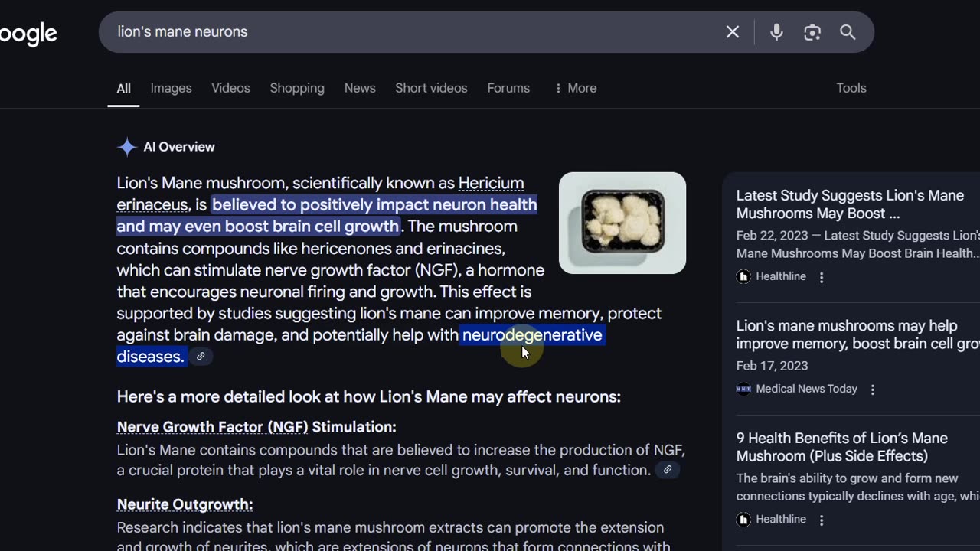
Task: Click the 'AI Overview' label
Action: point(179,147)
